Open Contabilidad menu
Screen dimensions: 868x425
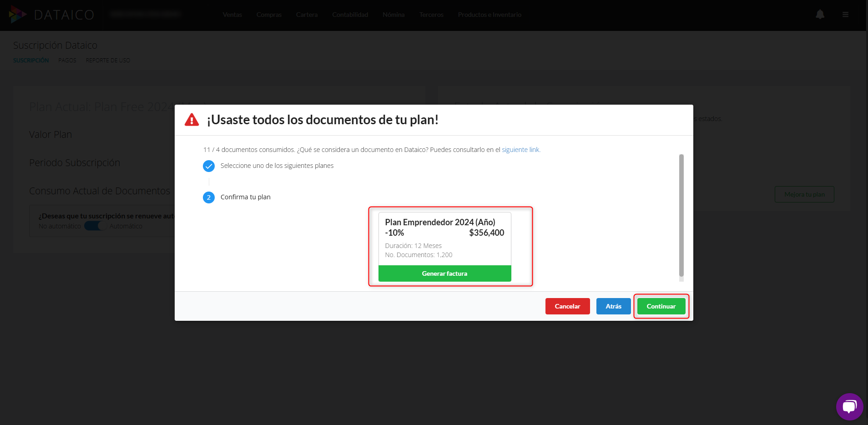(350, 15)
